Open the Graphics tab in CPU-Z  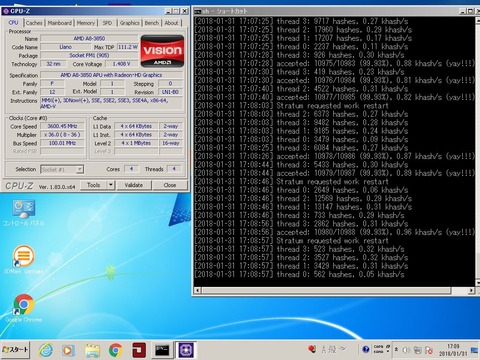[x=129, y=23]
